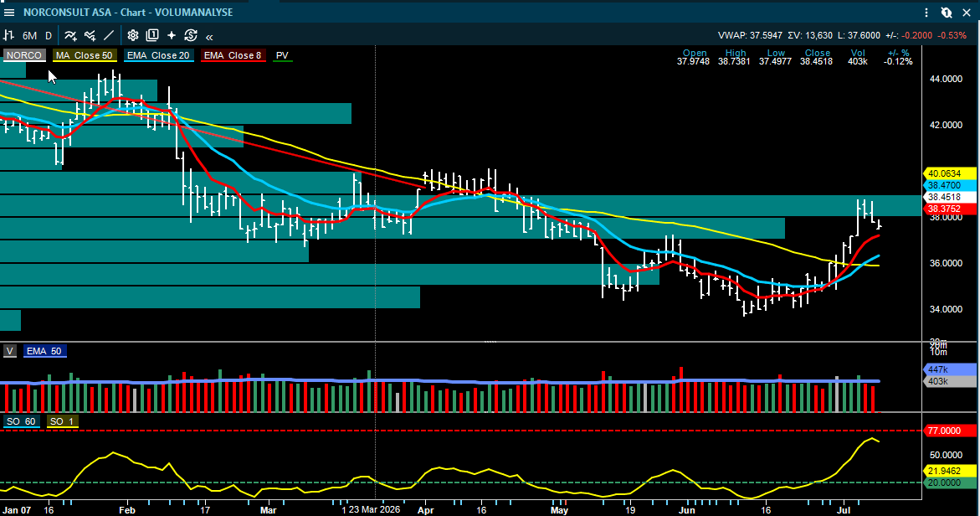This screenshot has height=516, width=980.
Task: Click the add comparison study icon
Action: coord(90,36)
